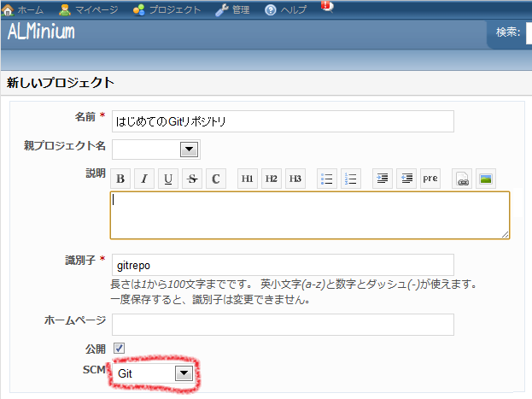Click the 名前 name input field
The height and width of the screenshot is (399, 532).
[283, 121]
